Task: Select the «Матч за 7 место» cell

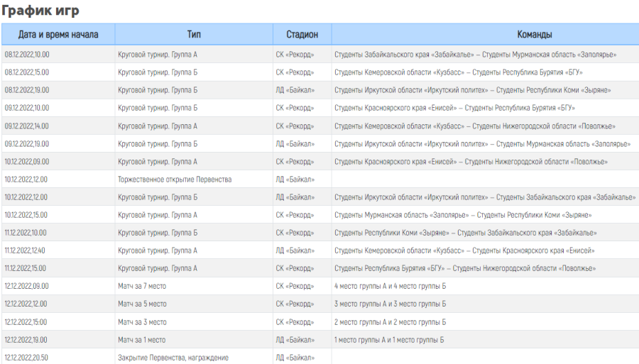Action: 142,286
